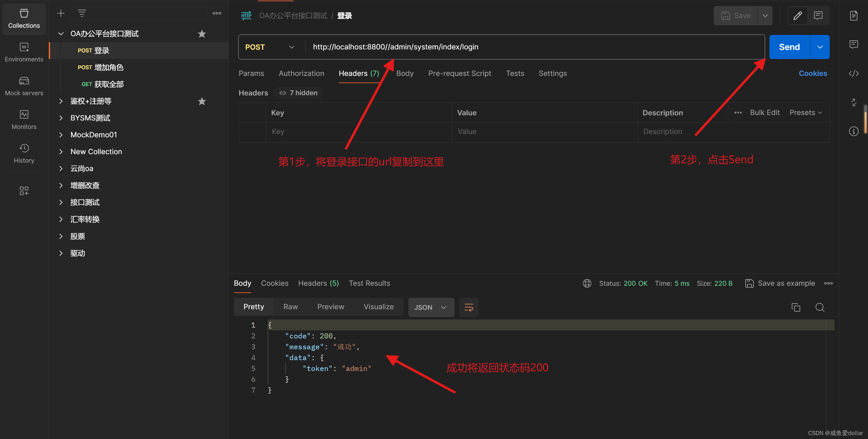Expand the MockDemo01 collection
The image size is (868, 439).
click(61, 135)
